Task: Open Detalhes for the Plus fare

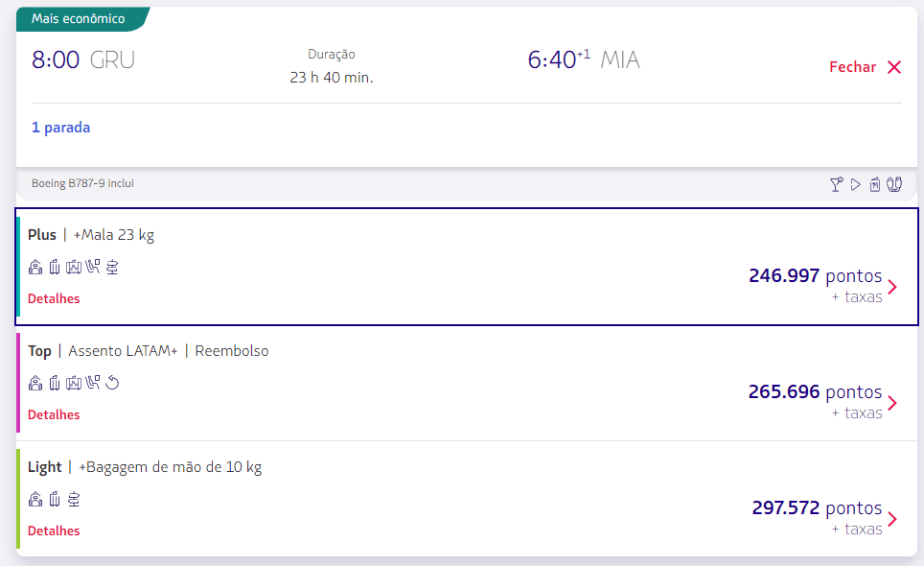Action: click(54, 299)
